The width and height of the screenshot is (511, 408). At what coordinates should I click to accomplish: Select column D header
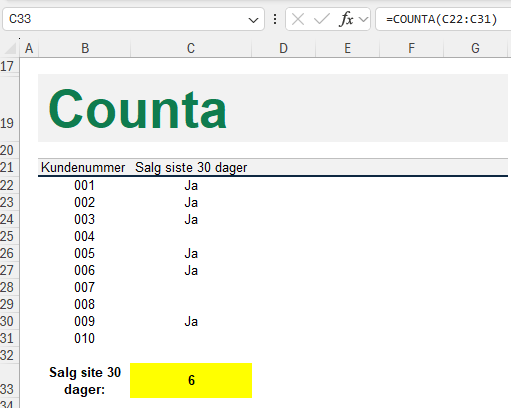[x=283, y=49]
